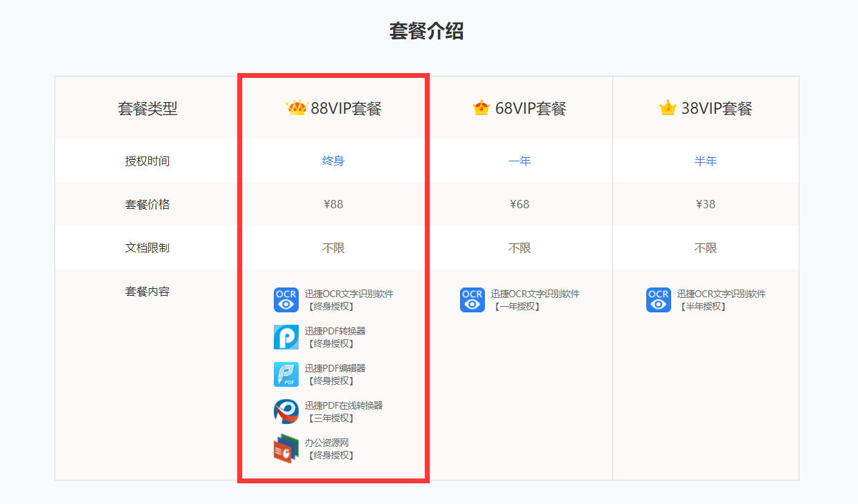The height and width of the screenshot is (504, 858).
Task: Click the crown icon beside 88VIP套餐
Action: click(x=297, y=108)
